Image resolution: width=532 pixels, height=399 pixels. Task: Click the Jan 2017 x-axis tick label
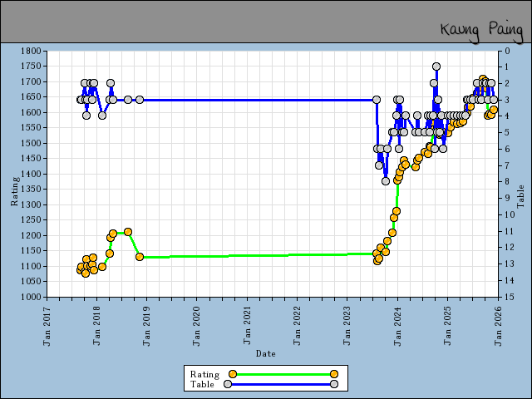point(47,320)
